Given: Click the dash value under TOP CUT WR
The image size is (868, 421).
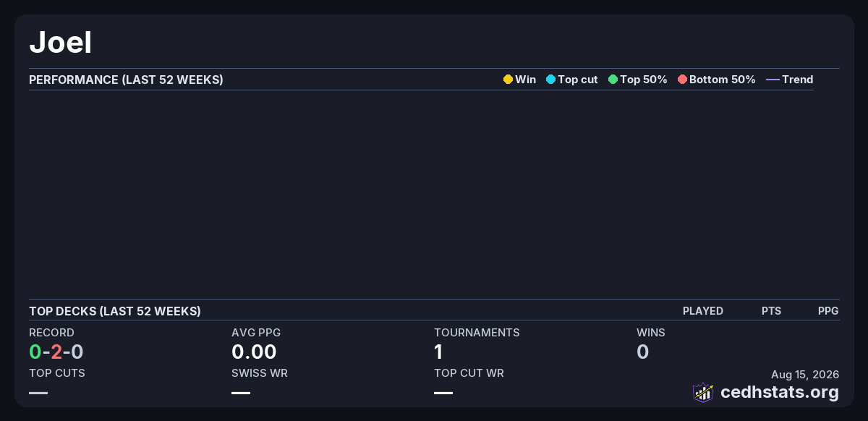Looking at the screenshot, I should [443, 393].
